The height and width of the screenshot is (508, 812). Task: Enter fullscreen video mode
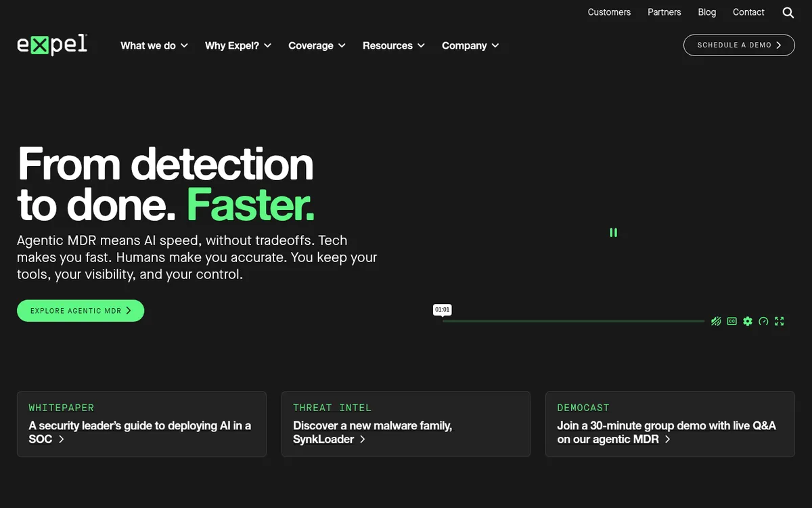pos(780,321)
